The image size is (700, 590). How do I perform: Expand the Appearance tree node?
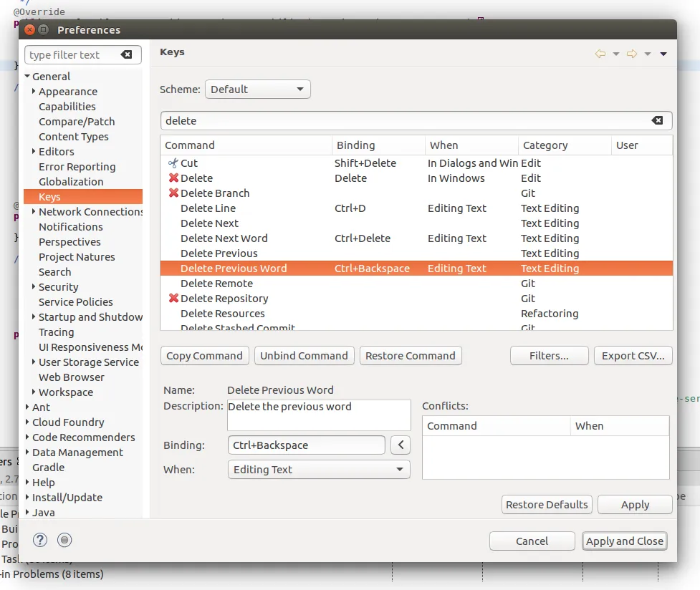pyautogui.click(x=34, y=91)
